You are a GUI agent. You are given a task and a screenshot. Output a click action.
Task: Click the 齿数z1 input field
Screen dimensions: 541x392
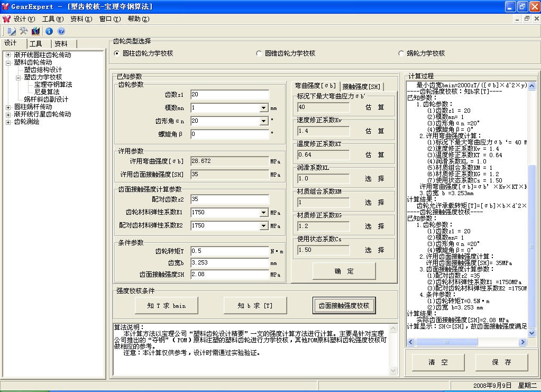pos(230,95)
